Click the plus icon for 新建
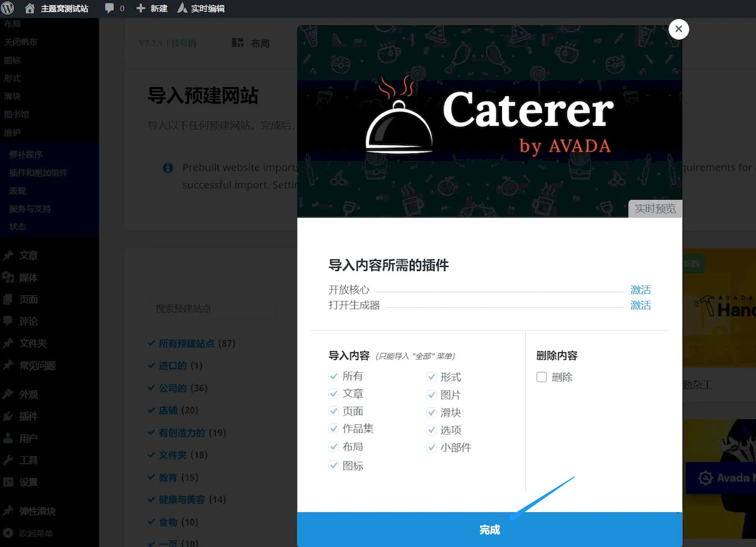Image resolution: width=756 pixels, height=547 pixels. [x=140, y=8]
